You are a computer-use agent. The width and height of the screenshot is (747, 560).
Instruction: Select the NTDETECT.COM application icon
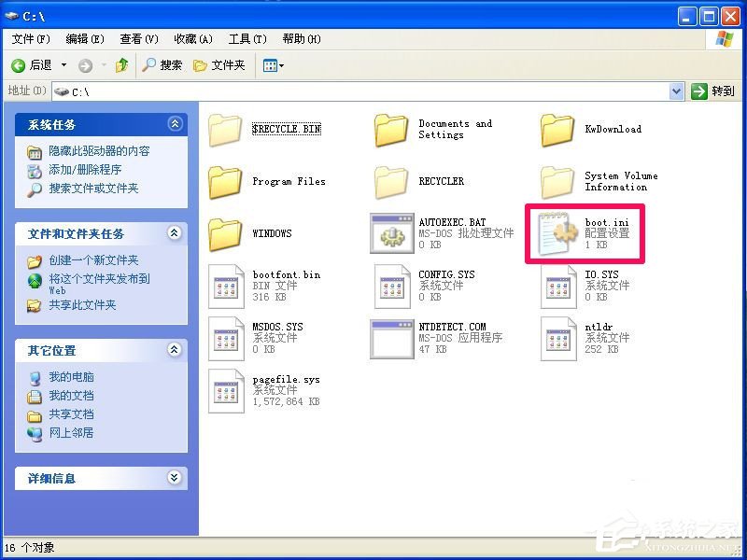pos(391,338)
